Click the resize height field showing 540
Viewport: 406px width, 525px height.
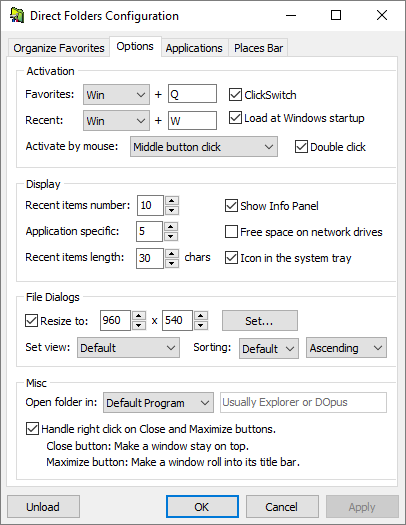(x=177, y=320)
